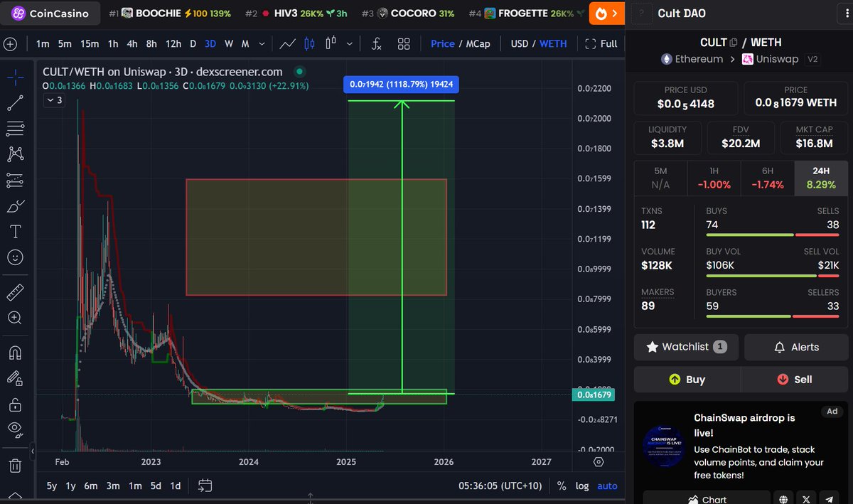The height and width of the screenshot is (504, 853).
Task: Collapse the indicators legend showing 3
Action: pos(54,100)
